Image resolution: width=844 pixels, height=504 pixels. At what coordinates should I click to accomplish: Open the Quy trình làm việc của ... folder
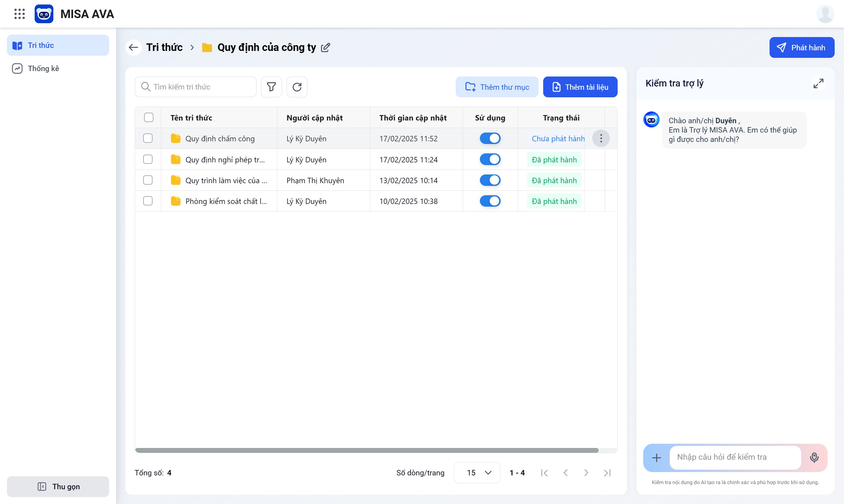coord(226,180)
